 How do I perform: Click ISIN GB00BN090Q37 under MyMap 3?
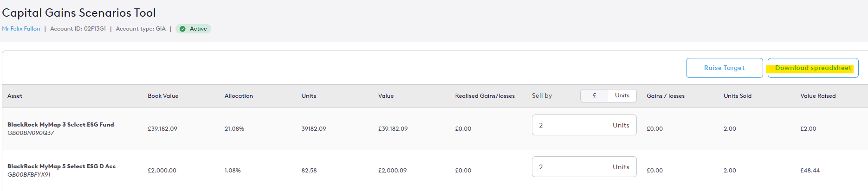pos(31,133)
